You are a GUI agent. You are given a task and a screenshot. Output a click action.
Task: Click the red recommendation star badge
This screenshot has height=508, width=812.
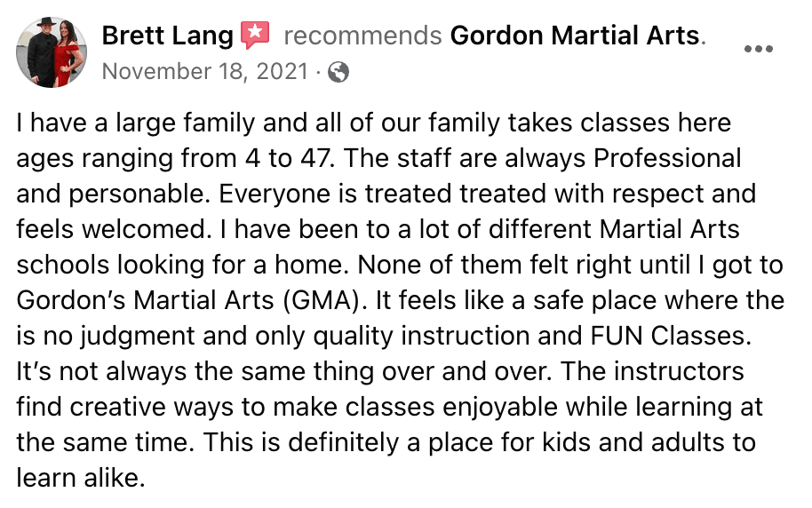(255, 36)
